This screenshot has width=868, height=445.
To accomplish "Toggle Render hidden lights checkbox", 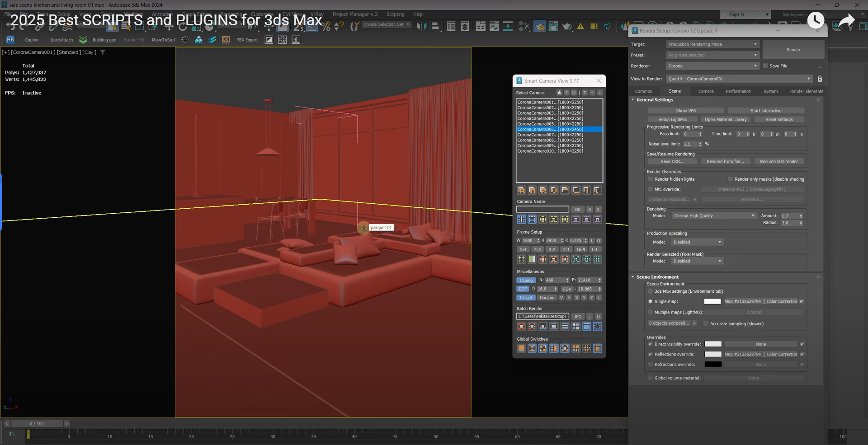I will click(x=651, y=179).
